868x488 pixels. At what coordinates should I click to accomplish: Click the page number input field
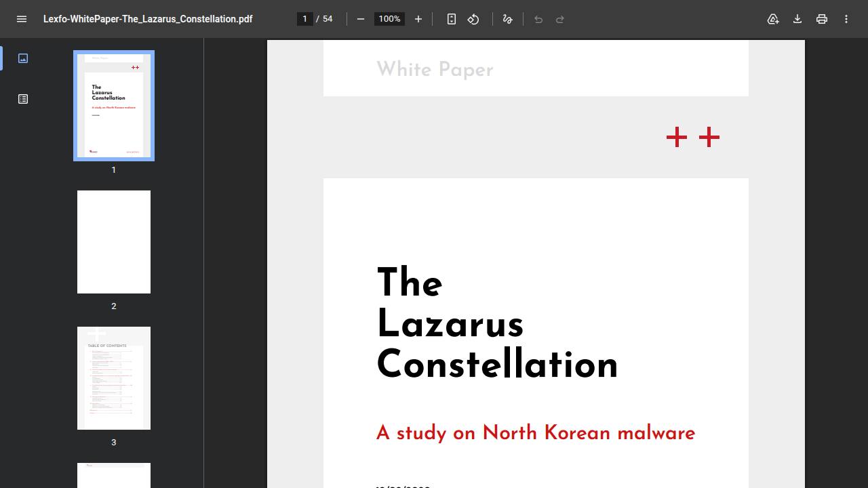tap(305, 19)
